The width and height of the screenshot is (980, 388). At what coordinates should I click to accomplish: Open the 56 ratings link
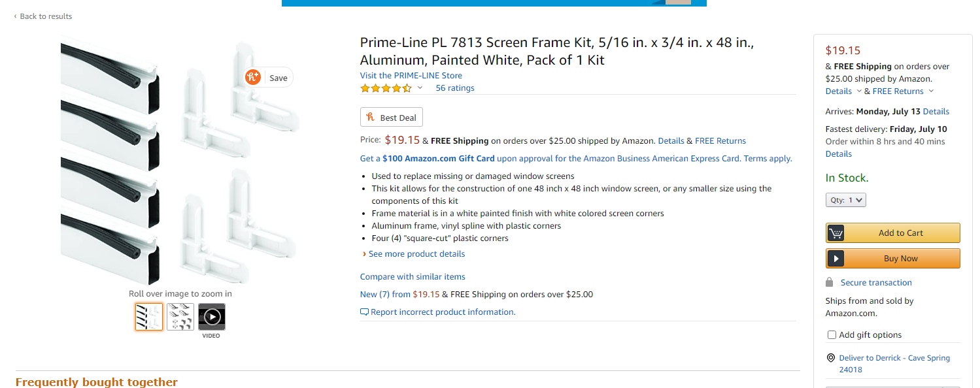click(x=455, y=88)
